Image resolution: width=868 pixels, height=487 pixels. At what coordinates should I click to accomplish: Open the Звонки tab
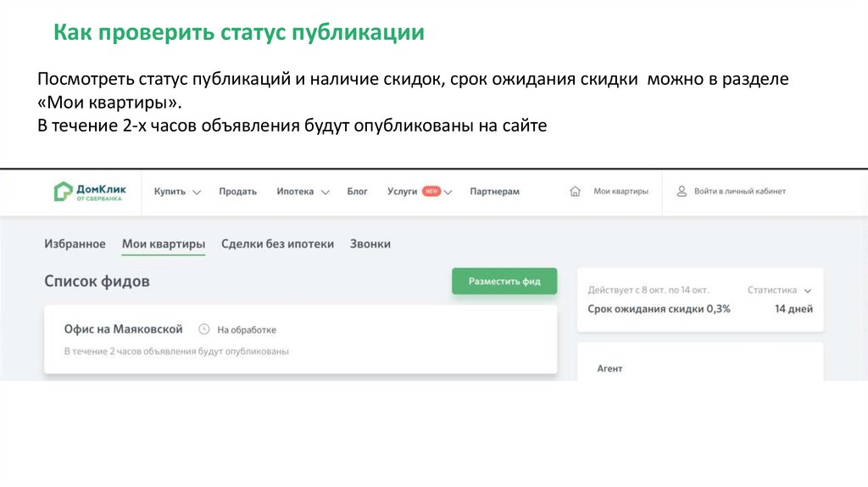[x=370, y=244]
